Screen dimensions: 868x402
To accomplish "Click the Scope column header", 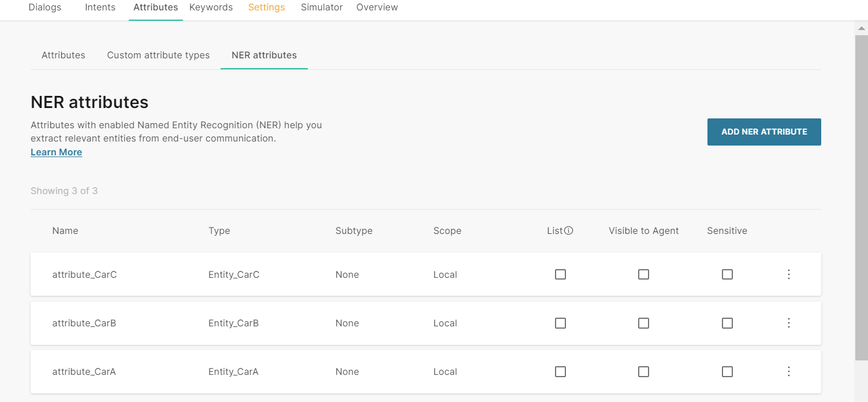I will 448,230.
